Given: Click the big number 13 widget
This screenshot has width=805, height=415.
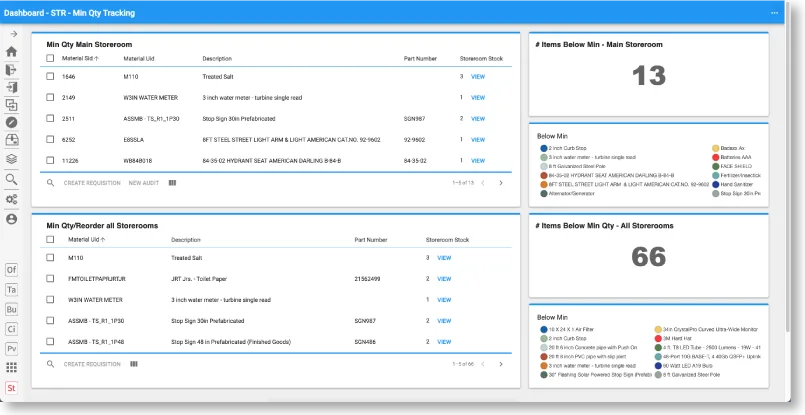Looking at the screenshot, I should click(x=648, y=76).
